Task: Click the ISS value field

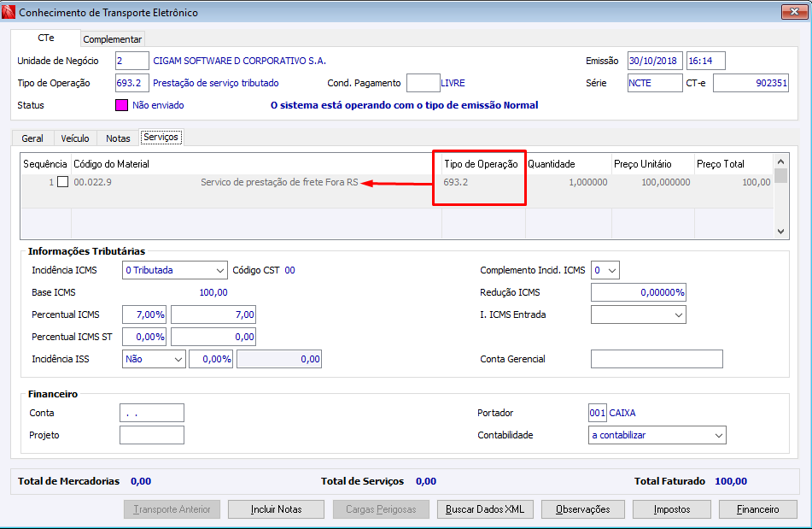Action: [x=279, y=359]
